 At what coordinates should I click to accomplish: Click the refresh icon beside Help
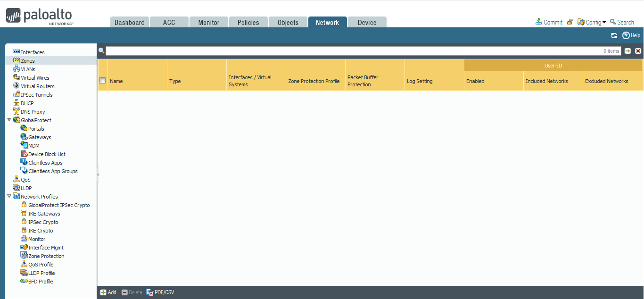tap(614, 35)
